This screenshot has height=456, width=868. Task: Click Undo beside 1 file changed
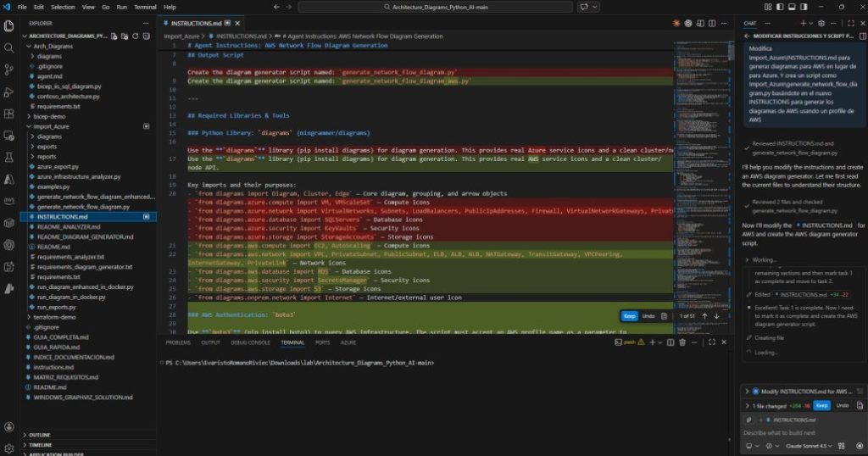842,405
